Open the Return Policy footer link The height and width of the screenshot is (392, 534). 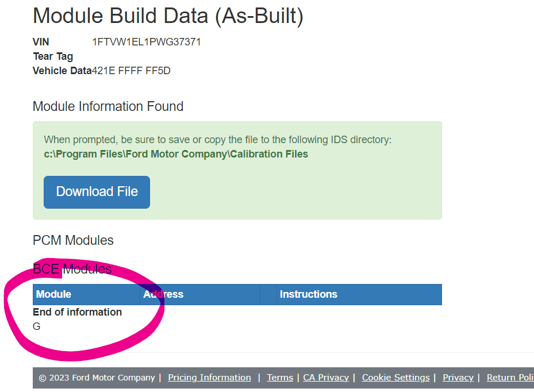[x=510, y=378]
